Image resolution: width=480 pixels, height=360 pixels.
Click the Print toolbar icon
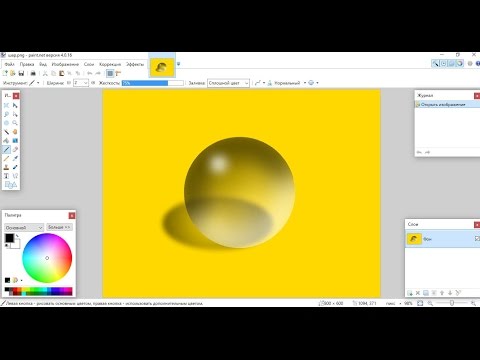tap(33, 73)
